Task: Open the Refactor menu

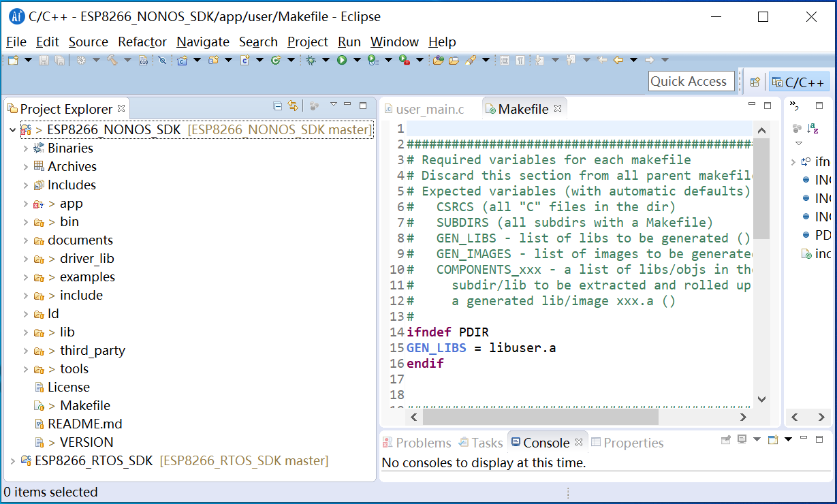Action: pos(142,42)
